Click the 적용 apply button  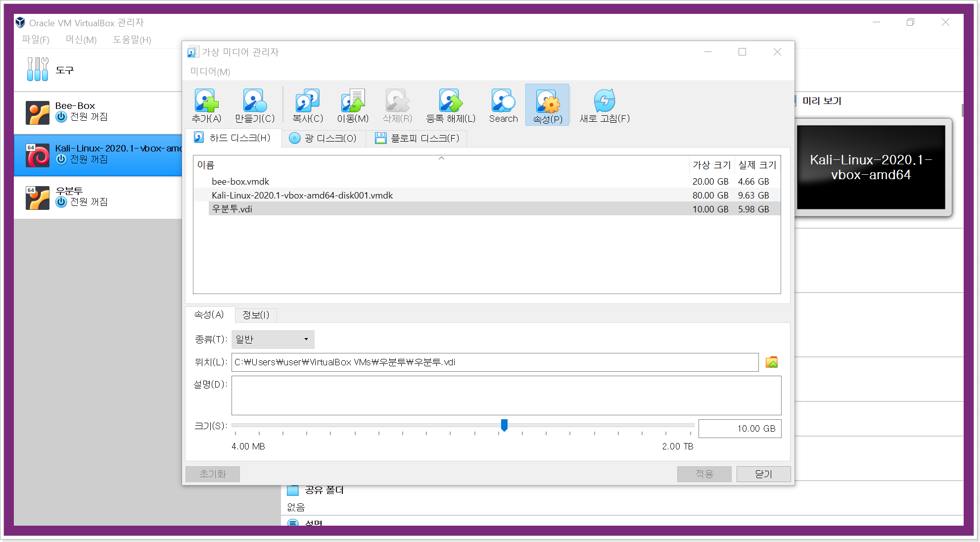point(704,474)
